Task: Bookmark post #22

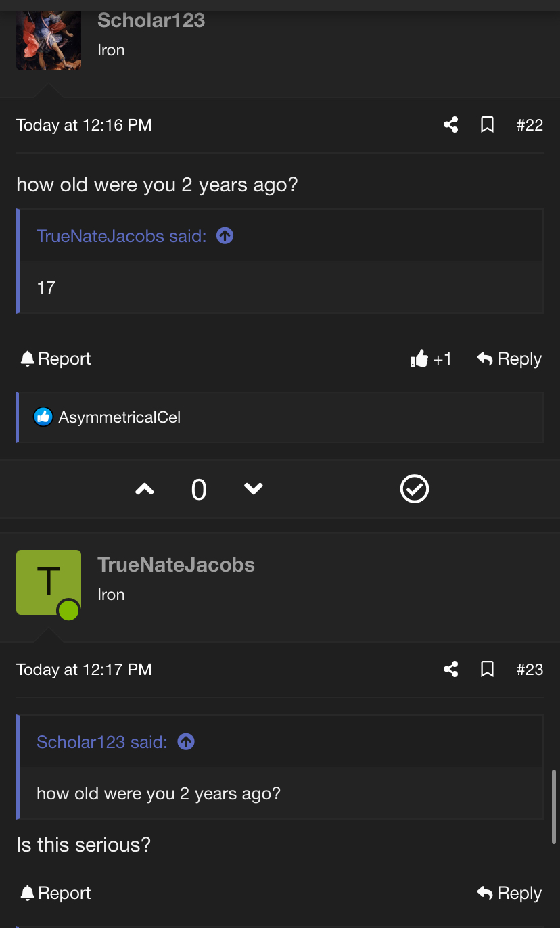Action: tap(487, 125)
